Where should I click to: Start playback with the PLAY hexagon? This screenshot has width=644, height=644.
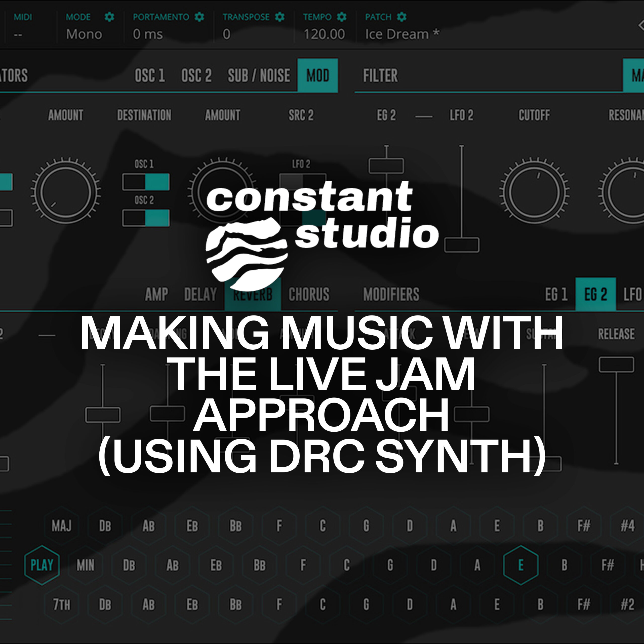click(x=42, y=565)
